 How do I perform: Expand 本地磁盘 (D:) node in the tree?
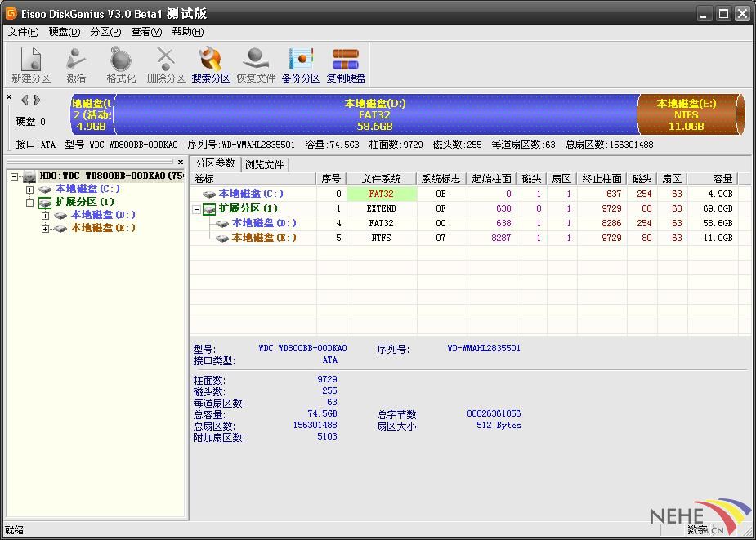(x=45, y=216)
